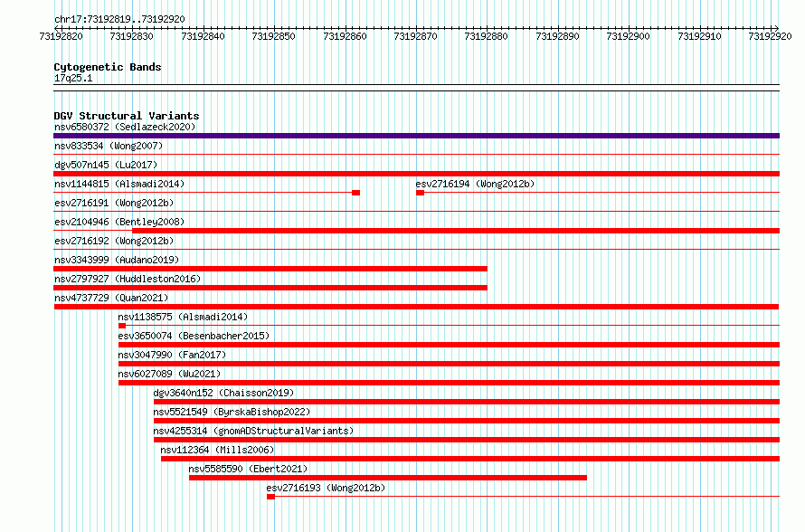
Task: Click ruler position 73192910
Action: [x=699, y=36]
